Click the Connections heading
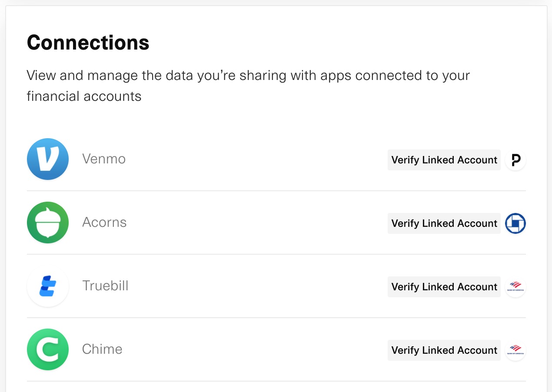This screenshot has width=552, height=392. (88, 43)
